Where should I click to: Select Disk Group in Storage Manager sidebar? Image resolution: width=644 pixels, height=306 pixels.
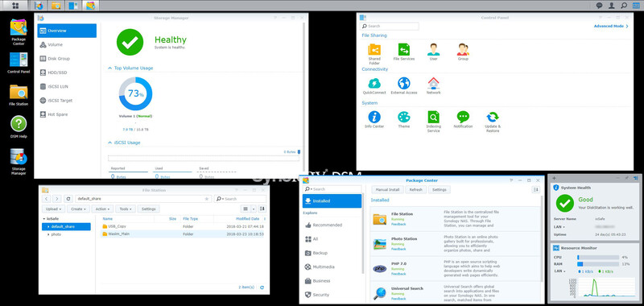pyautogui.click(x=67, y=59)
